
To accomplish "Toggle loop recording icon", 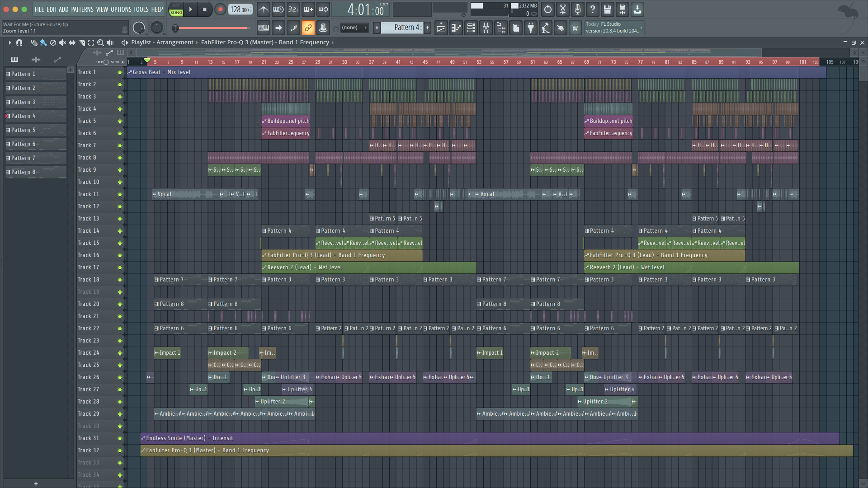I will 323,9.
